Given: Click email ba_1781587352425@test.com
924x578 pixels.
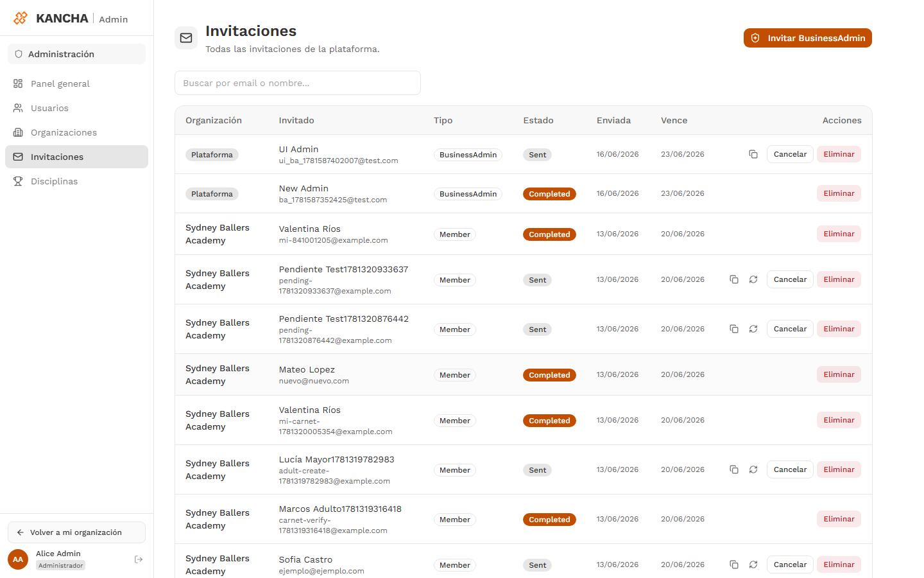Looking at the screenshot, I should click(x=332, y=200).
